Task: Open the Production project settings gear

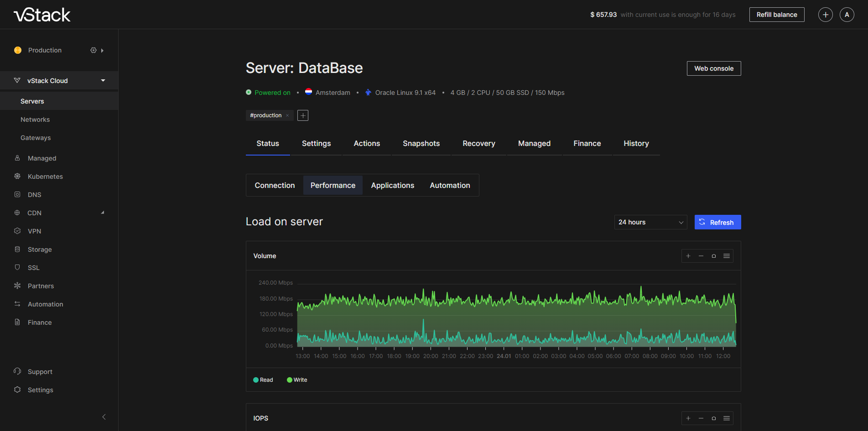Action: tap(94, 50)
